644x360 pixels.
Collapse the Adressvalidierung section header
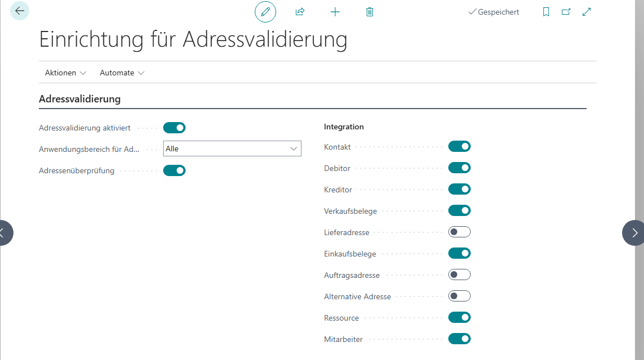pos(80,99)
